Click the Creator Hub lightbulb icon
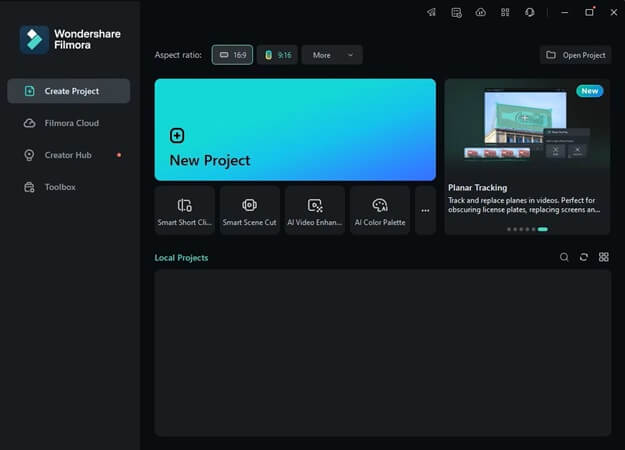The width and height of the screenshot is (625, 450). click(29, 155)
